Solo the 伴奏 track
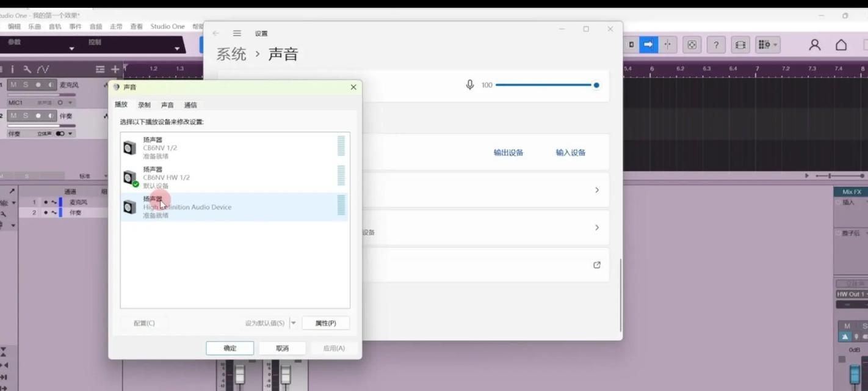The image size is (868, 391). point(26,115)
